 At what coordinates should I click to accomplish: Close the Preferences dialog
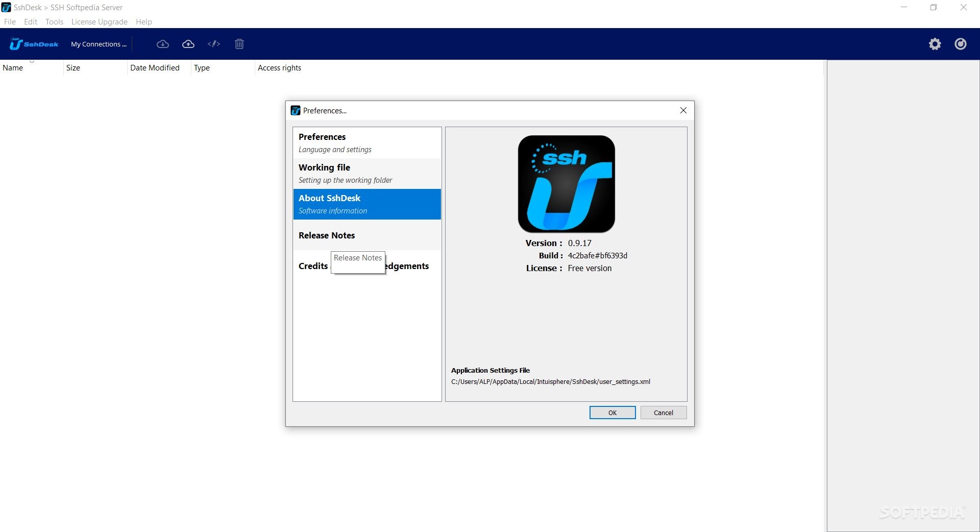pyautogui.click(x=683, y=110)
